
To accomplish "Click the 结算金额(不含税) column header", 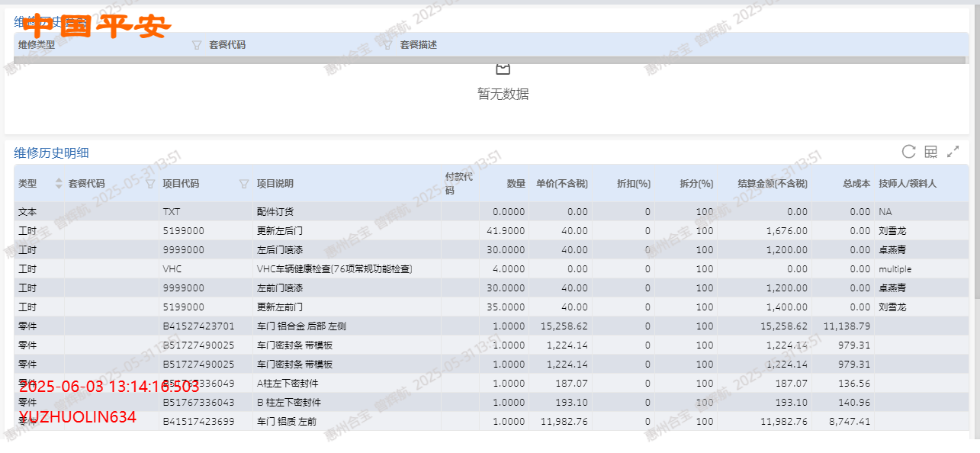I will [772, 184].
